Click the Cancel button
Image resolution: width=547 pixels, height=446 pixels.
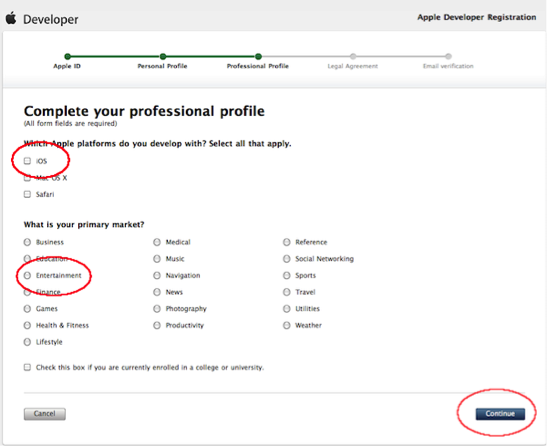45,414
